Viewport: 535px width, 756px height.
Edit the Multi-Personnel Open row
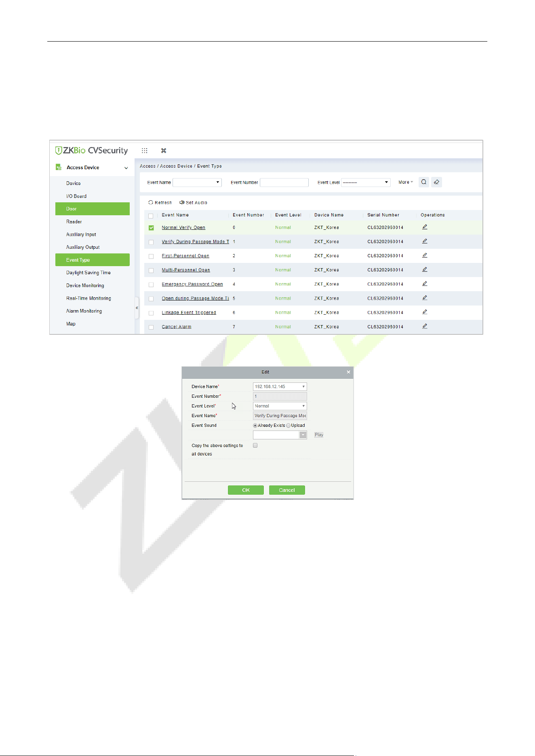click(x=425, y=269)
